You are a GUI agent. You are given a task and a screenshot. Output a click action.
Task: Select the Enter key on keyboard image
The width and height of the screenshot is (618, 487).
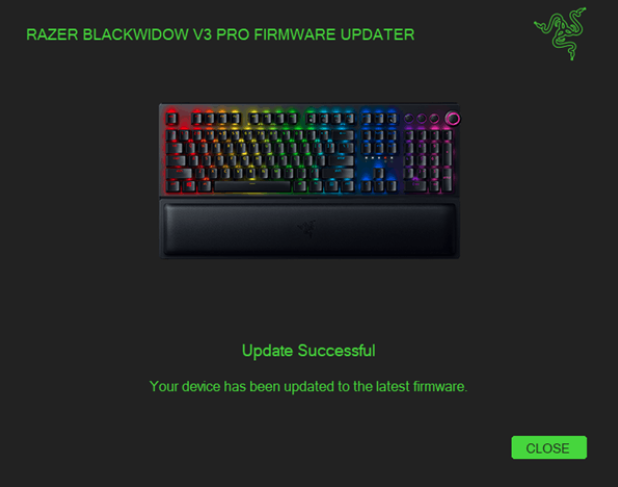click(341, 160)
